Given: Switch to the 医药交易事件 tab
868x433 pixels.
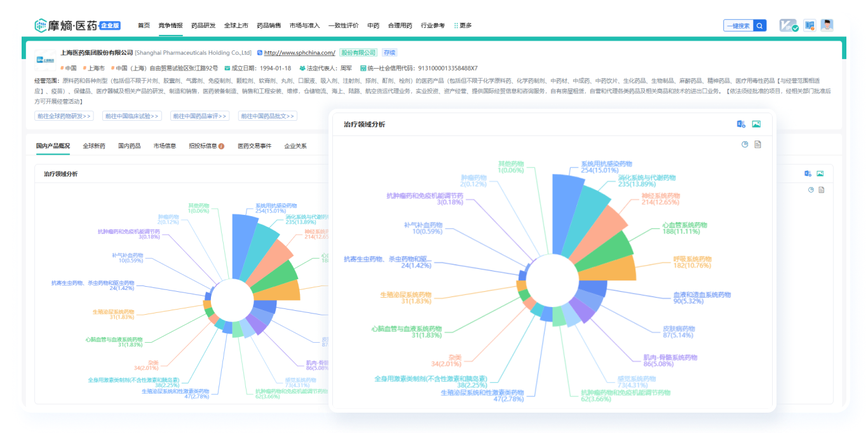Looking at the screenshot, I should 254,146.
